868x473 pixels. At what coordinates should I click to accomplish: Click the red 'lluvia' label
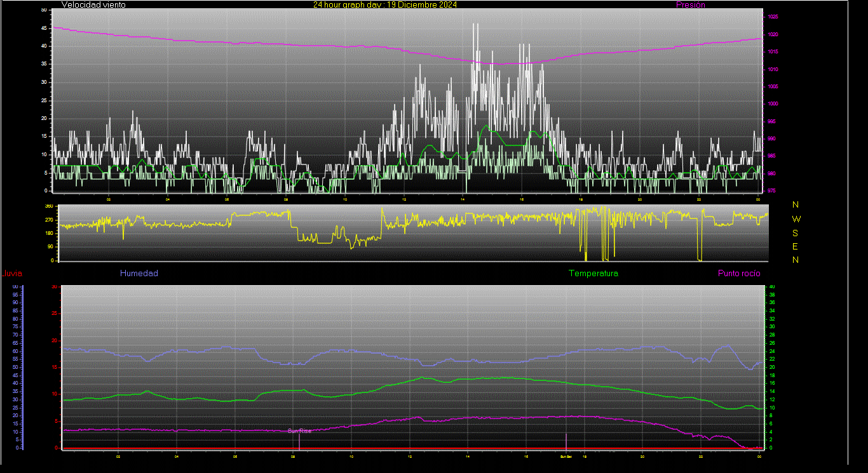[12, 274]
